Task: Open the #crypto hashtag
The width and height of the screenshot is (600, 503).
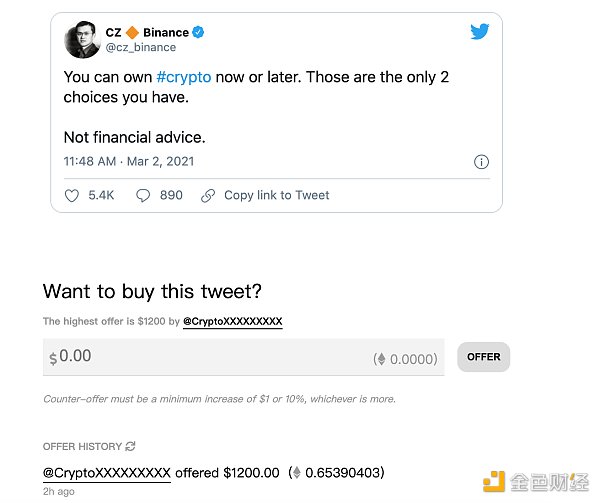Action: click(183, 76)
